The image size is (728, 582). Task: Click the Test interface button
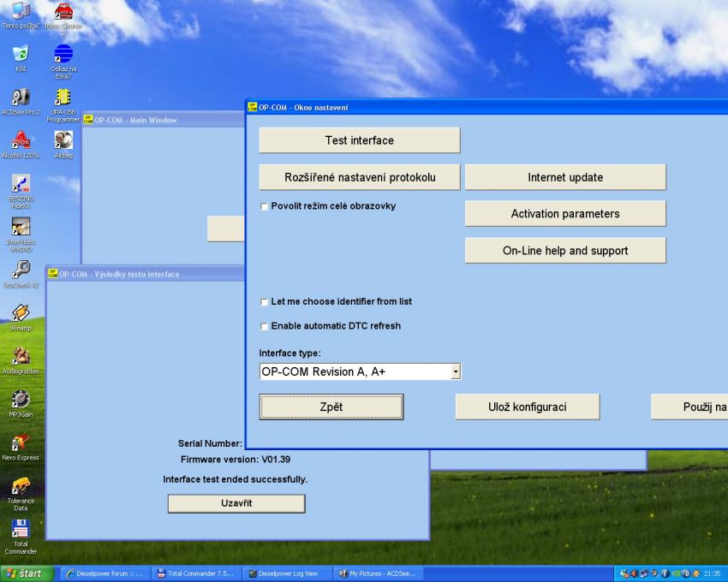tap(360, 140)
